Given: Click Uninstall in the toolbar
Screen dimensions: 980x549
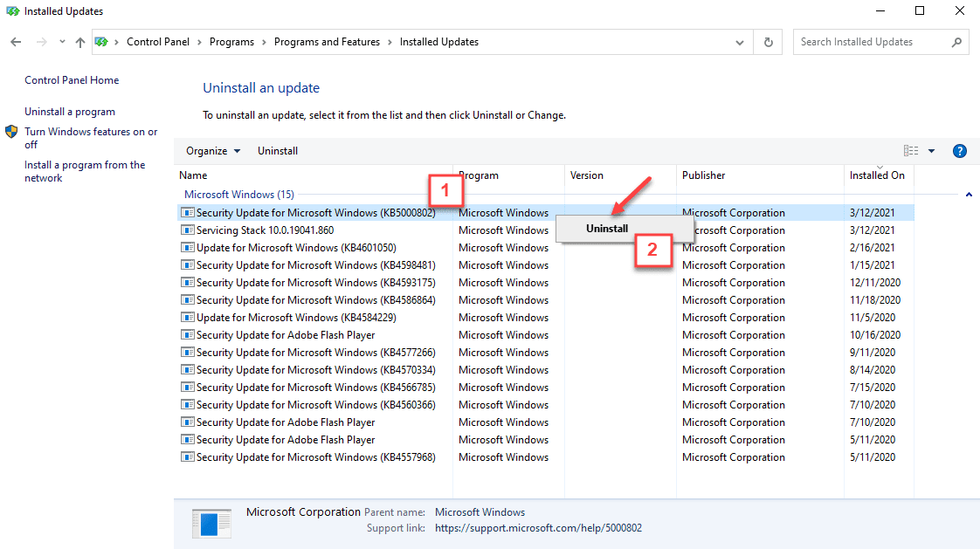Looking at the screenshot, I should click(278, 150).
